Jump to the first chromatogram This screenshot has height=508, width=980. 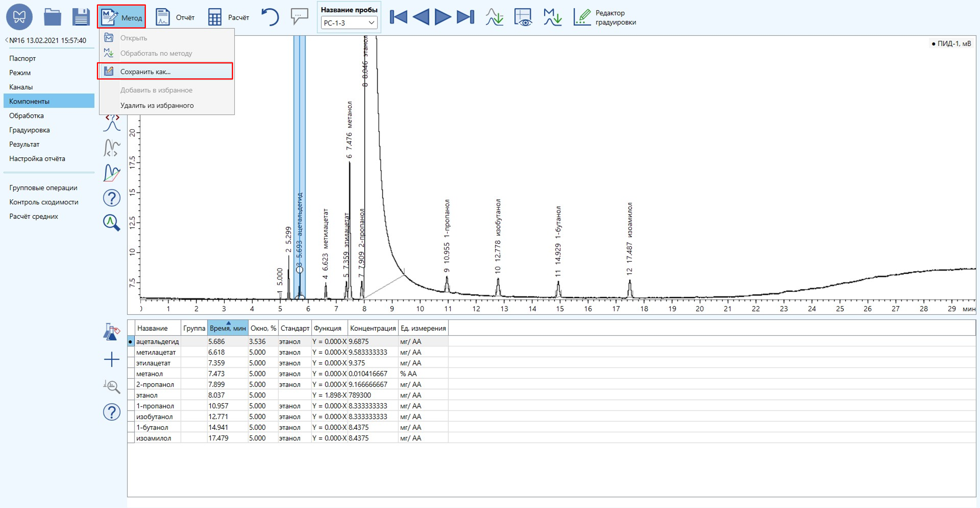[x=398, y=17]
